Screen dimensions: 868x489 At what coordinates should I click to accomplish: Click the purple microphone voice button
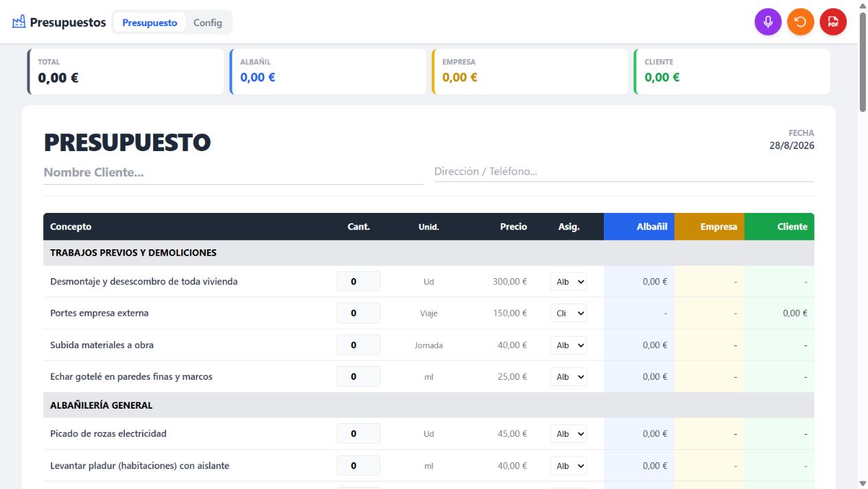click(768, 22)
